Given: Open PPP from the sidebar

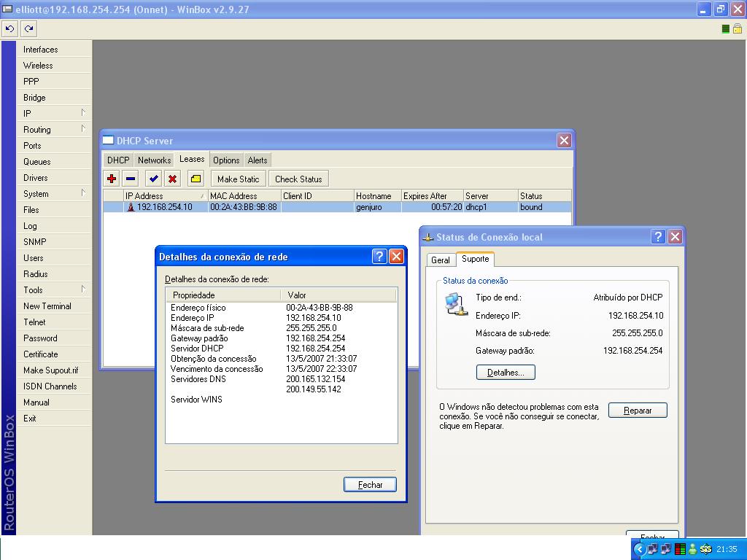Looking at the screenshot, I should click(53, 82).
